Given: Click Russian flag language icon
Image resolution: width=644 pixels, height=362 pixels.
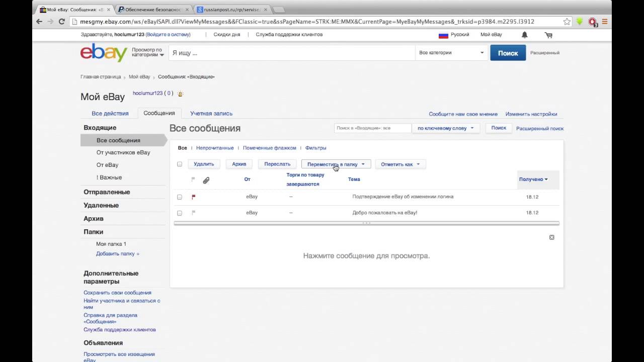Looking at the screenshot, I should pyautogui.click(x=443, y=35).
